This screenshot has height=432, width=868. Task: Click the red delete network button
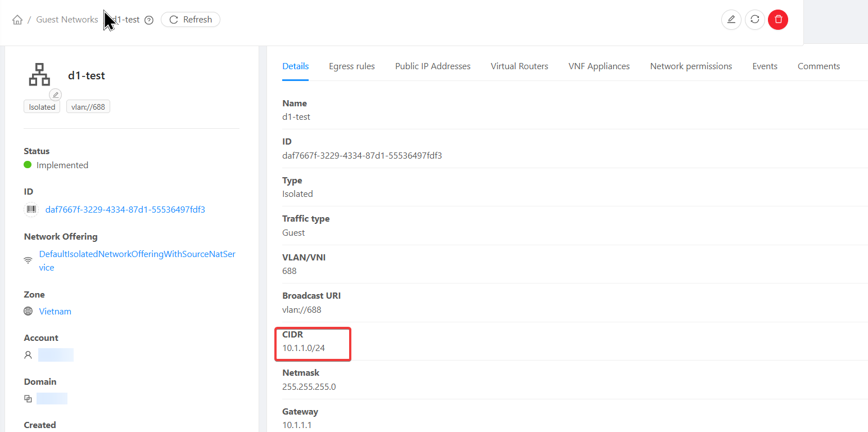pos(778,20)
